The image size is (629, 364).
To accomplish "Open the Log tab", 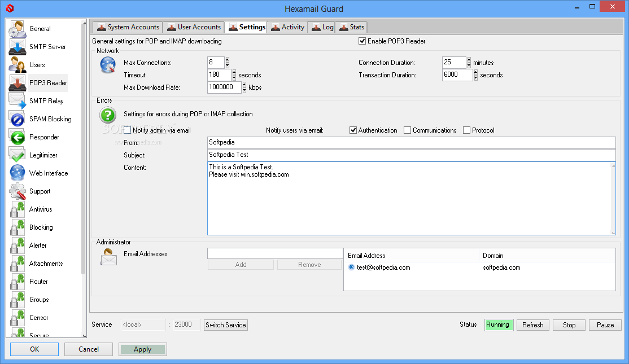I will click(322, 27).
